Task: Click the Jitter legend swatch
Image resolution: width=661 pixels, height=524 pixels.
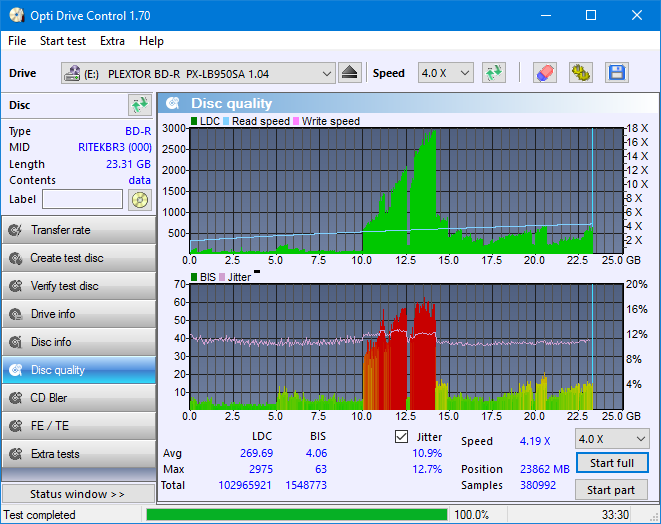Action: [x=222, y=277]
